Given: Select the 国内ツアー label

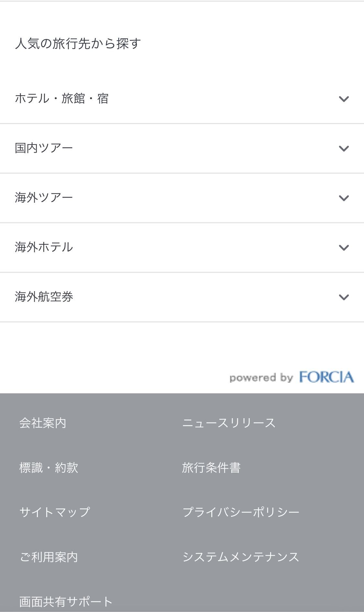Looking at the screenshot, I should point(44,148).
